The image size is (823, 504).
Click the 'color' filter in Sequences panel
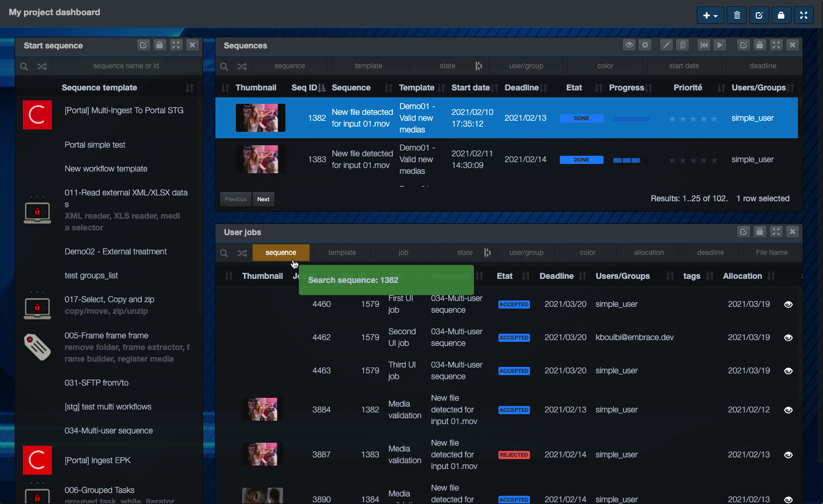(x=605, y=66)
